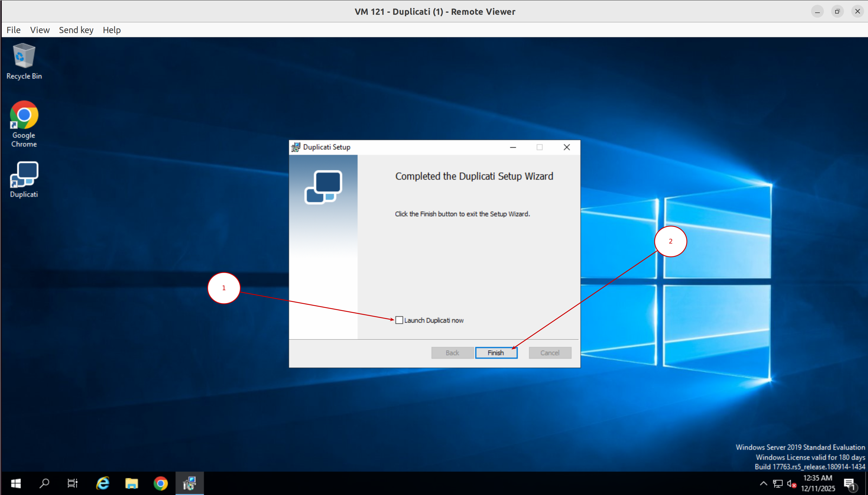Image resolution: width=868 pixels, height=495 pixels.
Task: Launch Internet Explorer from taskbar
Action: pyautogui.click(x=102, y=483)
